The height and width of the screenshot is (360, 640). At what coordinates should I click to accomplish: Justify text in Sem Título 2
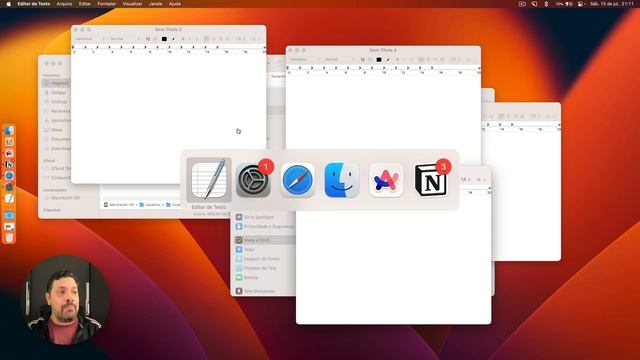click(x=228, y=39)
